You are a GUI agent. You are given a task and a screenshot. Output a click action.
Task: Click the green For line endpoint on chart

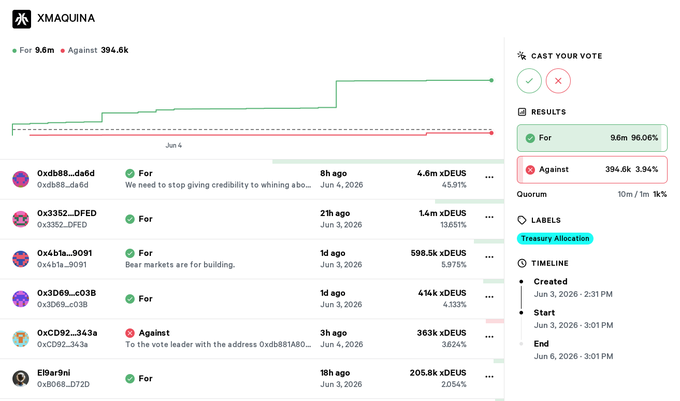(x=491, y=80)
